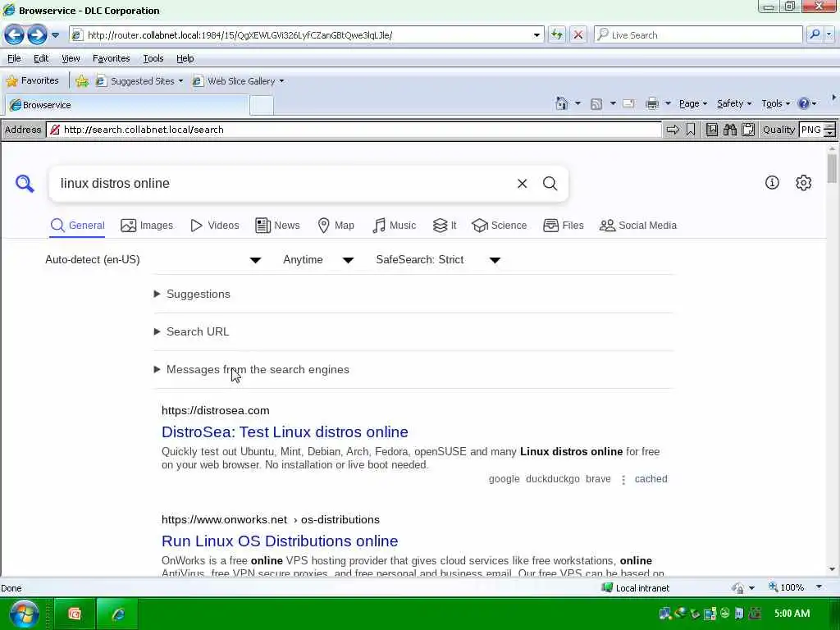
Task: Click the Internet Explorer taskbar button
Action: click(x=118, y=614)
